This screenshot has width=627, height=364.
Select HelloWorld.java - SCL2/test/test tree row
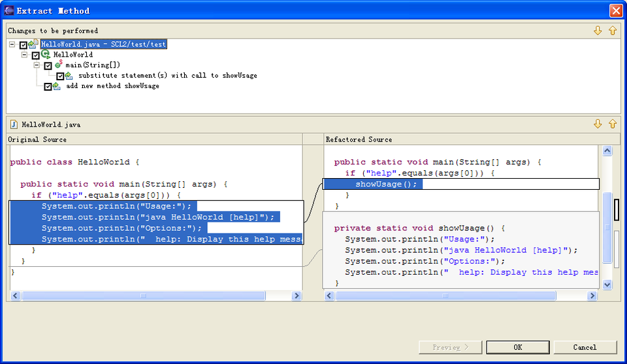point(104,44)
